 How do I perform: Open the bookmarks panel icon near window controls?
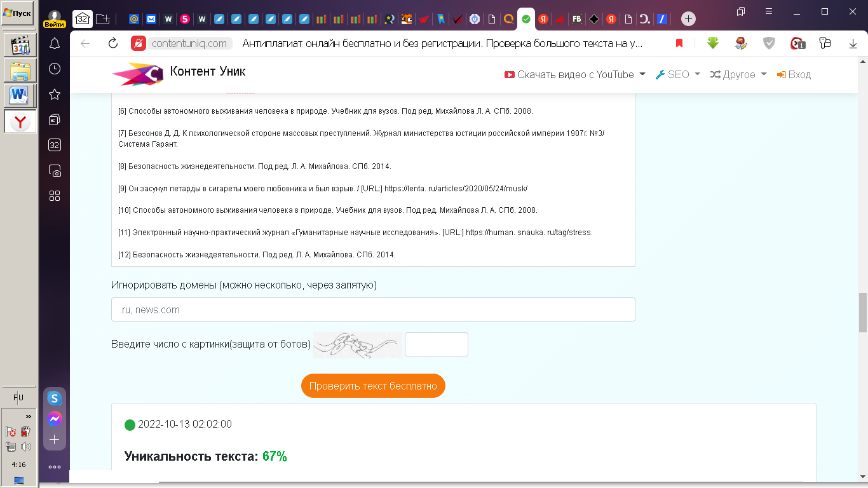(x=741, y=11)
